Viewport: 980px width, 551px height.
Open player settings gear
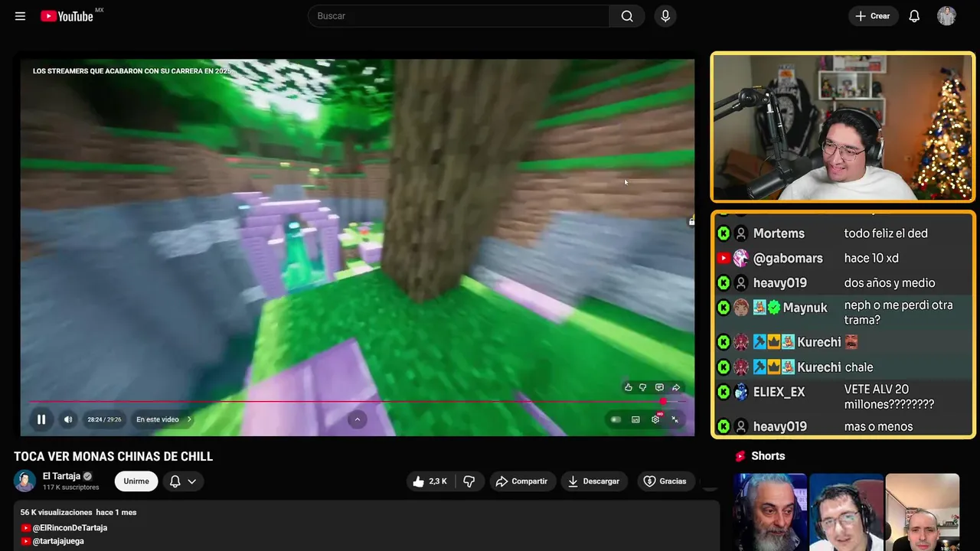655,419
